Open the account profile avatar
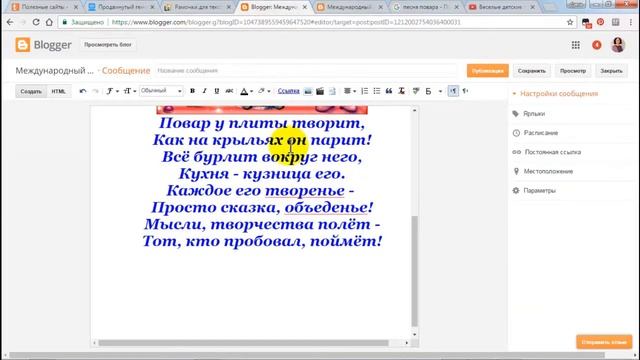 pos(618,45)
